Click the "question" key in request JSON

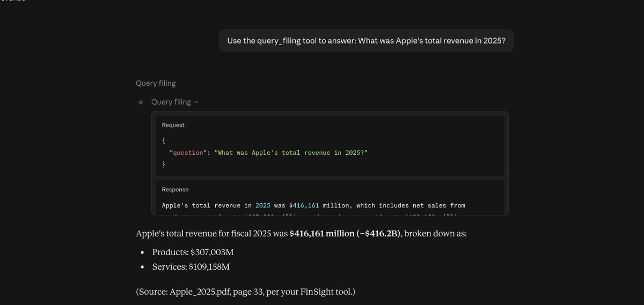(187, 153)
